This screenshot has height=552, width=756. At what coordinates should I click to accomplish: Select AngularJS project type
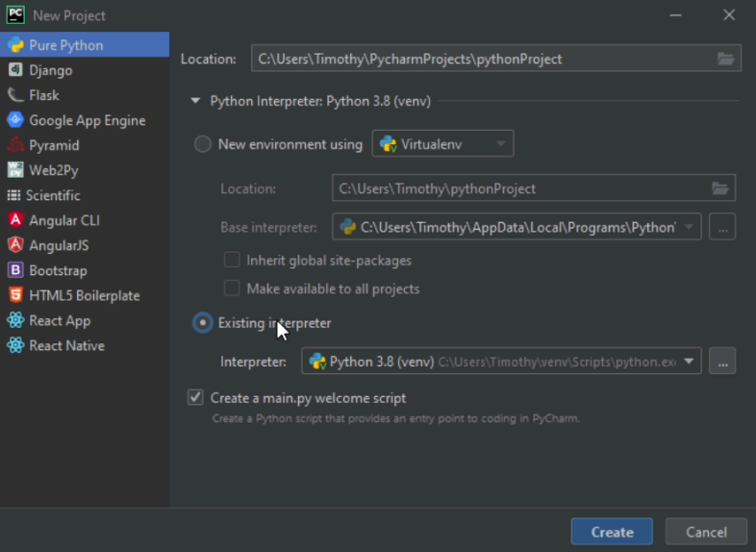coord(85,245)
